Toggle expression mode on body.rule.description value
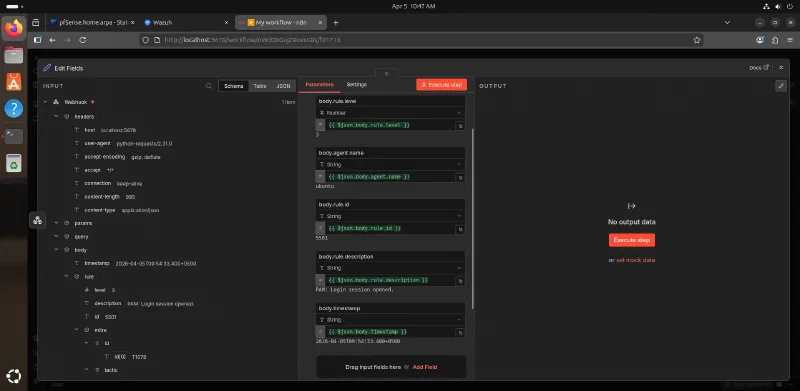The image size is (800, 391). click(320, 280)
